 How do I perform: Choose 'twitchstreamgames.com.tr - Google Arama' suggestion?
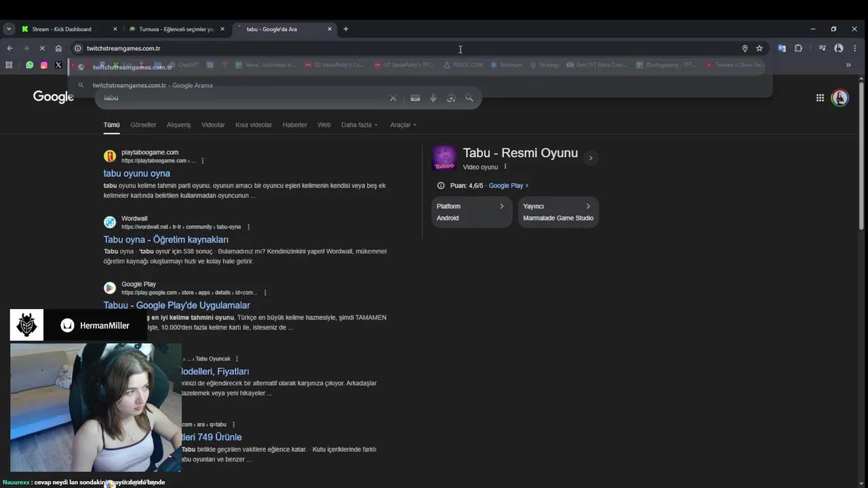tap(420, 85)
